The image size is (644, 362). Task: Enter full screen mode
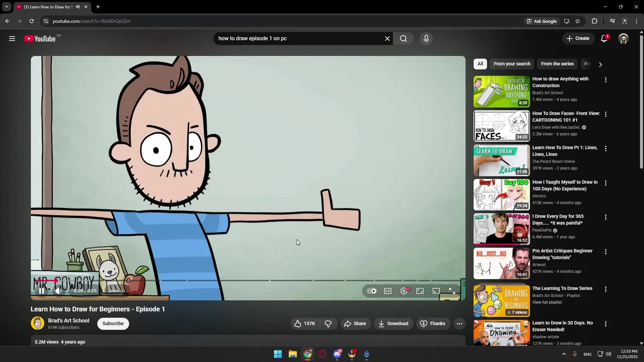coord(452,291)
